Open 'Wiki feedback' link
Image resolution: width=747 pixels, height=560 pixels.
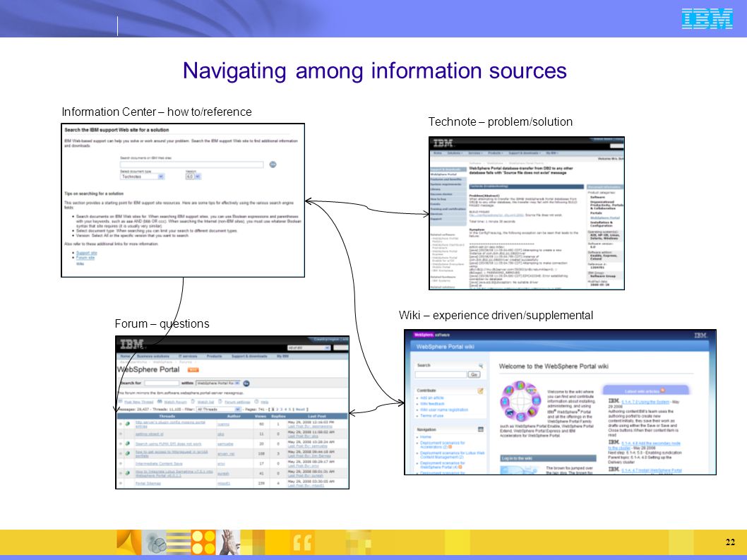click(x=432, y=404)
